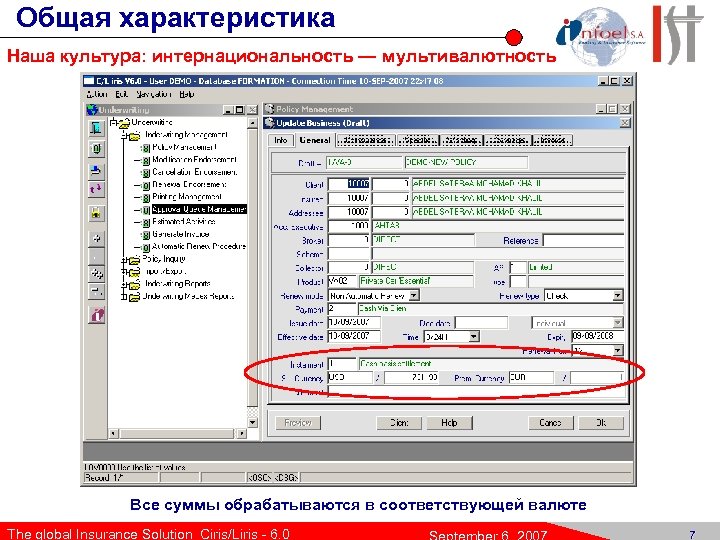This screenshot has width=720, height=540.
Task: Click the Preview button
Action: [298, 422]
